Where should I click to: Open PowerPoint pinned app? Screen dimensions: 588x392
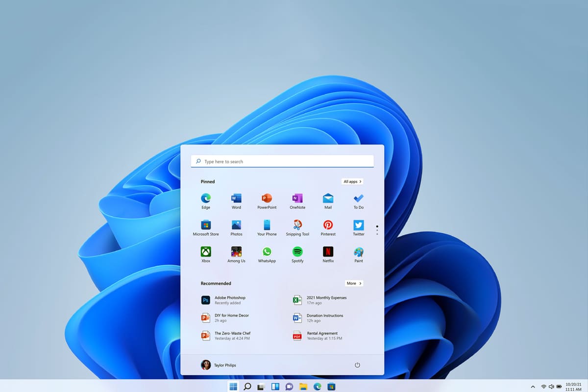pos(267,201)
